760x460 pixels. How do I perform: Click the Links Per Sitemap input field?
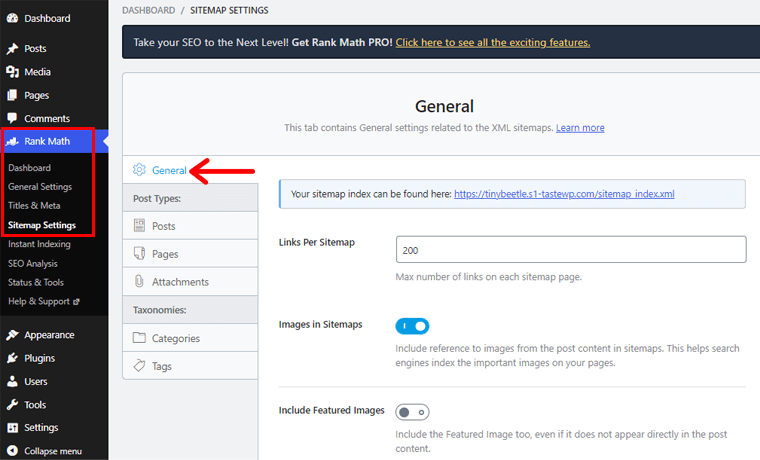[570, 250]
